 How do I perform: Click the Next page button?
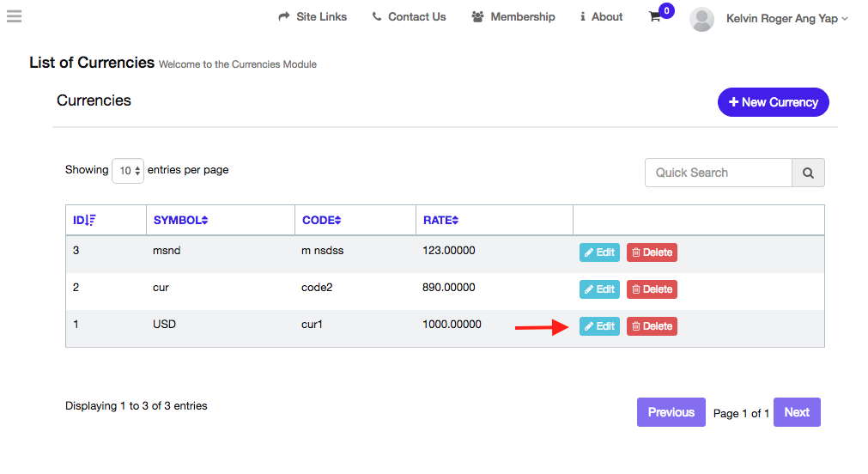pos(796,412)
